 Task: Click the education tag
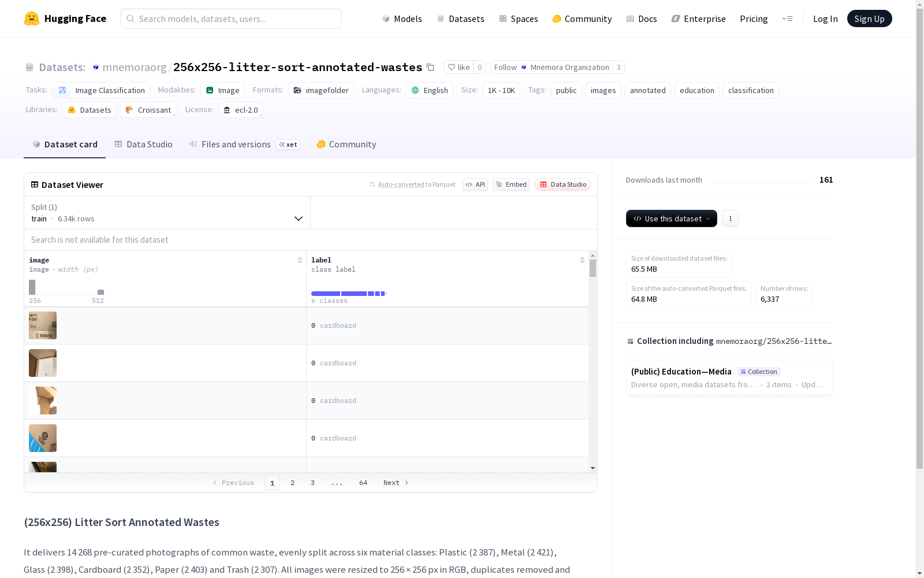[x=697, y=90]
